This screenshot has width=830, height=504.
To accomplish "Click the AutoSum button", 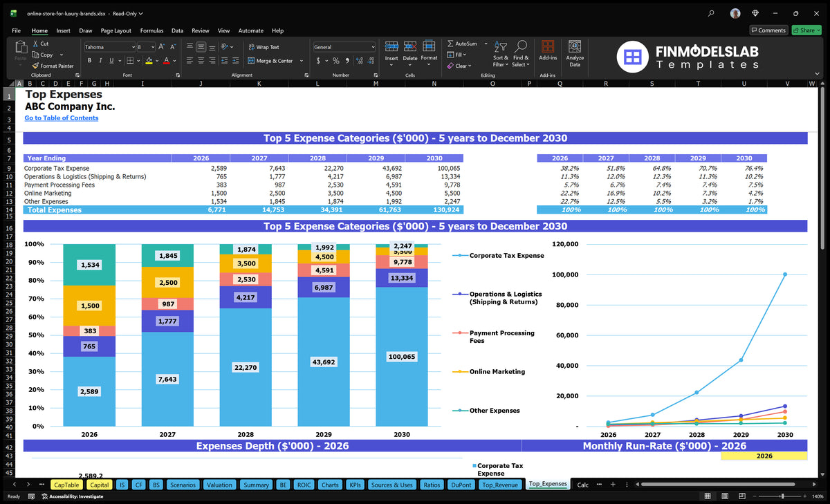I will pyautogui.click(x=463, y=44).
